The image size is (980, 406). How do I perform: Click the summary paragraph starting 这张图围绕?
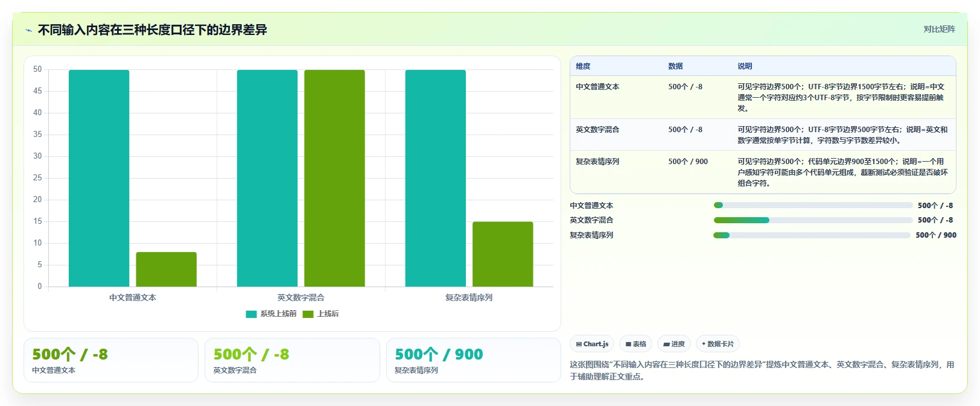[x=762, y=370]
